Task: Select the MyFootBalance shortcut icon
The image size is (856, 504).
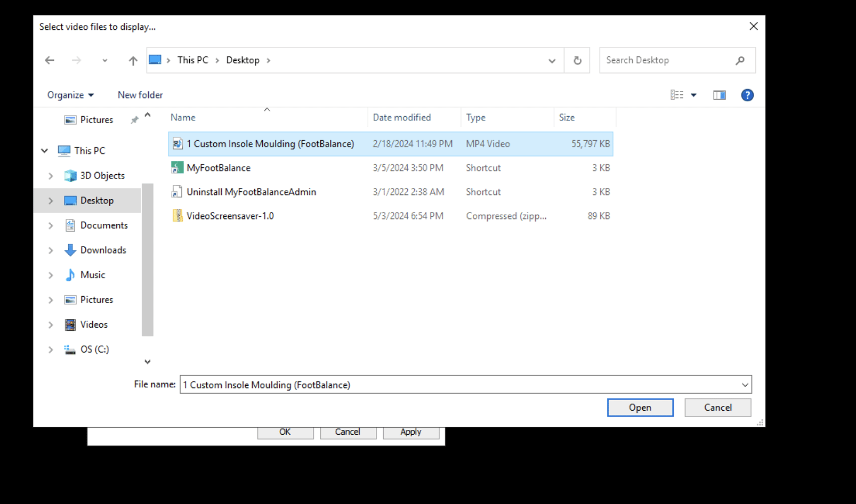Action: 177,167
